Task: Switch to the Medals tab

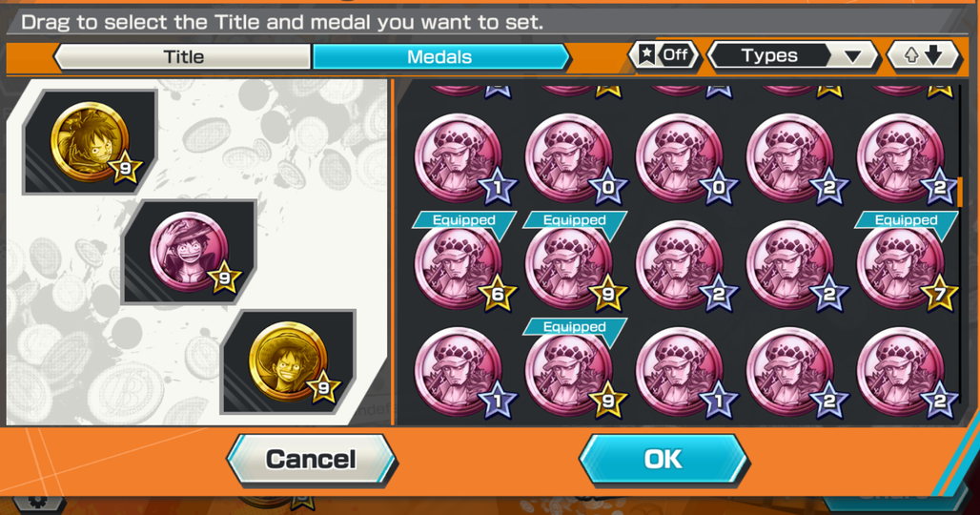Action: point(440,57)
